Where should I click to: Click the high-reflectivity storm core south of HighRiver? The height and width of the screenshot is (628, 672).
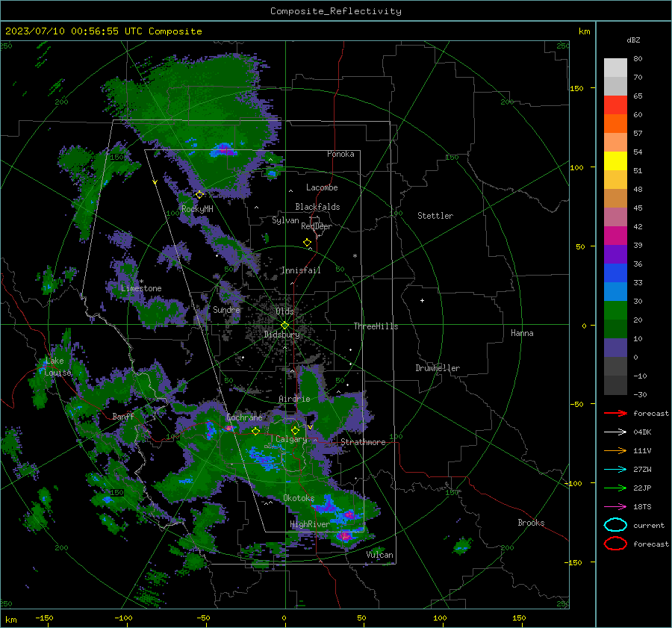point(344,536)
